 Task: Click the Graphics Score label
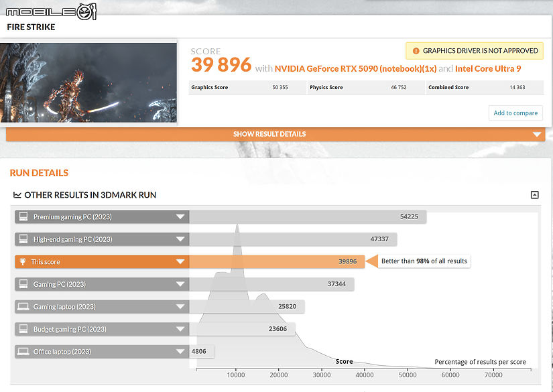click(210, 87)
